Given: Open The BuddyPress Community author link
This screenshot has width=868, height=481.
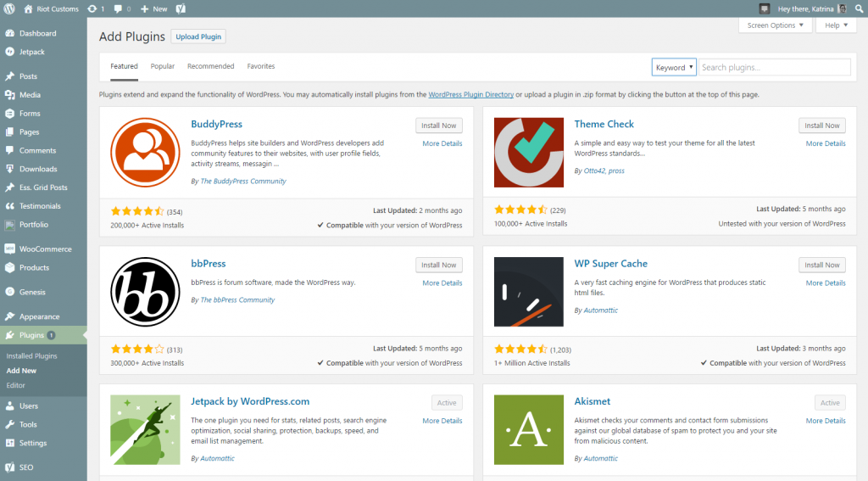Looking at the screenshot, I should (x=243, y=182).
